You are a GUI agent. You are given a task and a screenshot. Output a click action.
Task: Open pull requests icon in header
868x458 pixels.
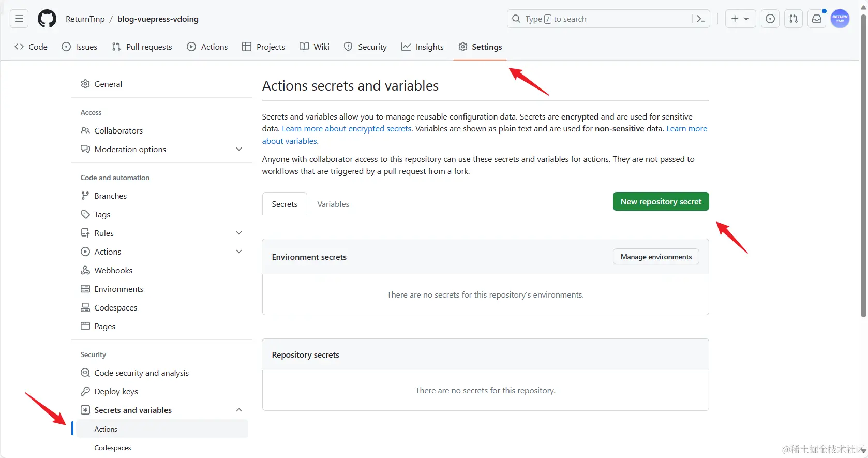coord(794,19)
